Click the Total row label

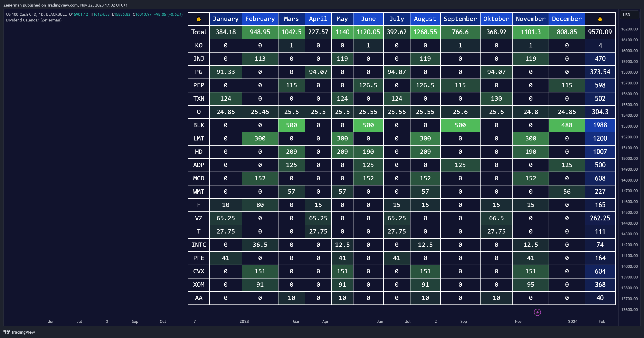point(199,32)
